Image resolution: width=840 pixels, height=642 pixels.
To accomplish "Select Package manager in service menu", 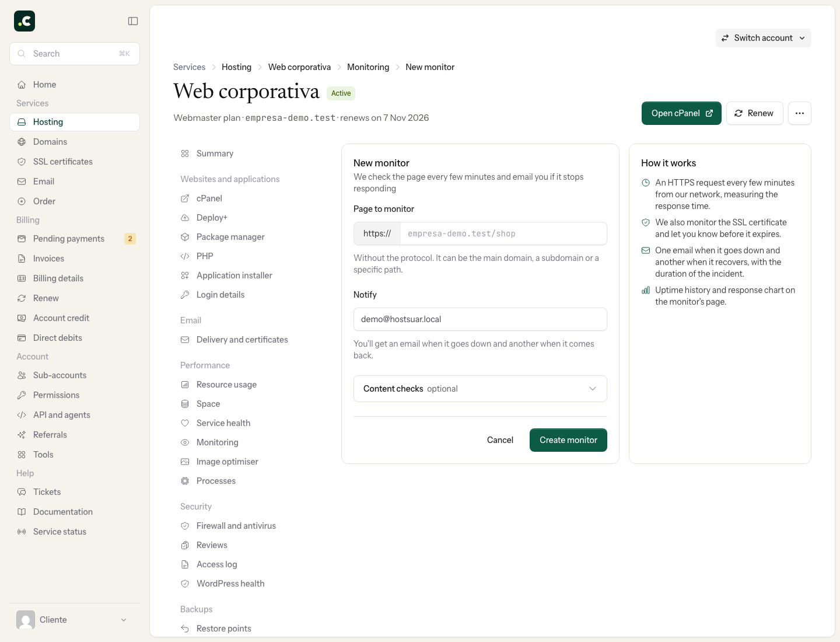I will tap(230, 237).
